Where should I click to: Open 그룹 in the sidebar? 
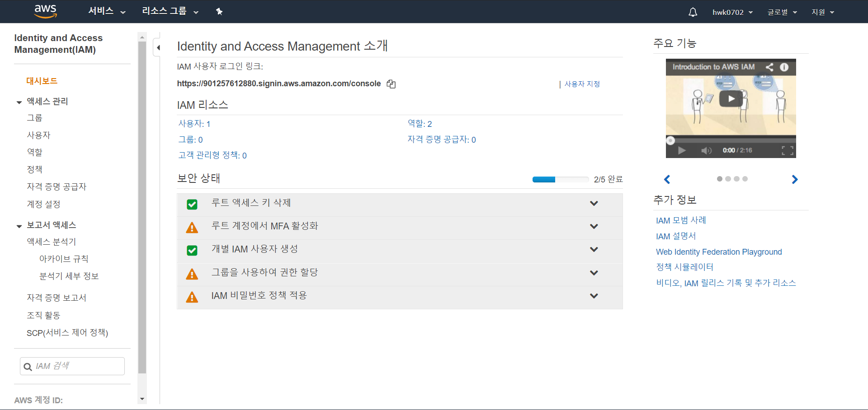[34, 118]
